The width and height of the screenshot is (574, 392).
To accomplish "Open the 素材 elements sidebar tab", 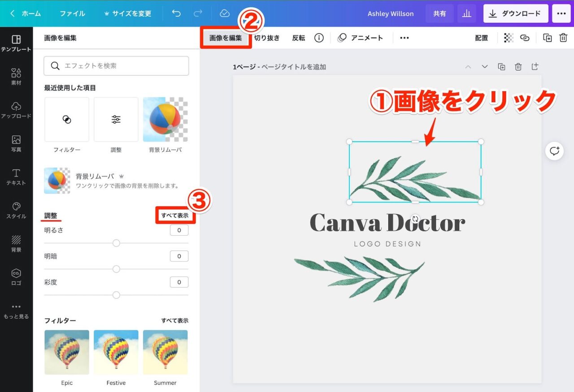I will click(16, 77).
